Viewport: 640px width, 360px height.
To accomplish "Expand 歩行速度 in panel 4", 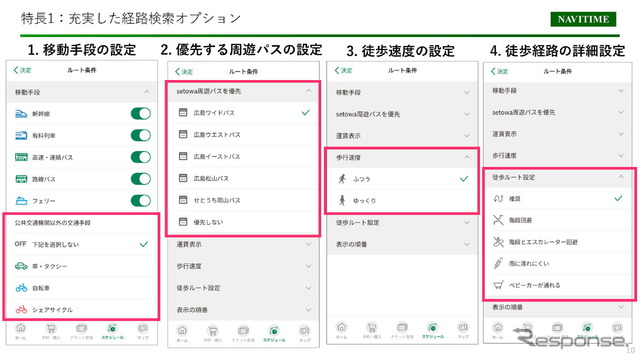I will [x=558, y=156].
